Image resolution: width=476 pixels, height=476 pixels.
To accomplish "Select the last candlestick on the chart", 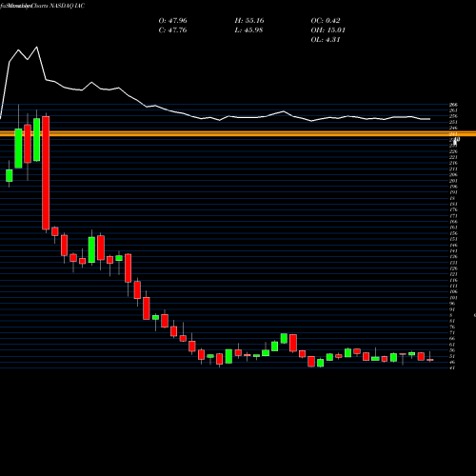I will [x=430, y=360].
